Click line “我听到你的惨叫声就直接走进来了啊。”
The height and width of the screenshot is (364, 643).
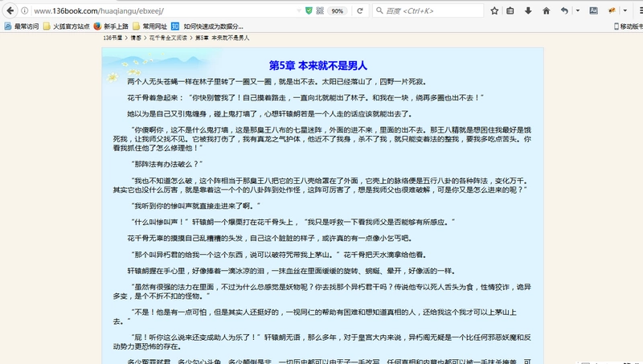pyautogui.click(x=195, y=206)
